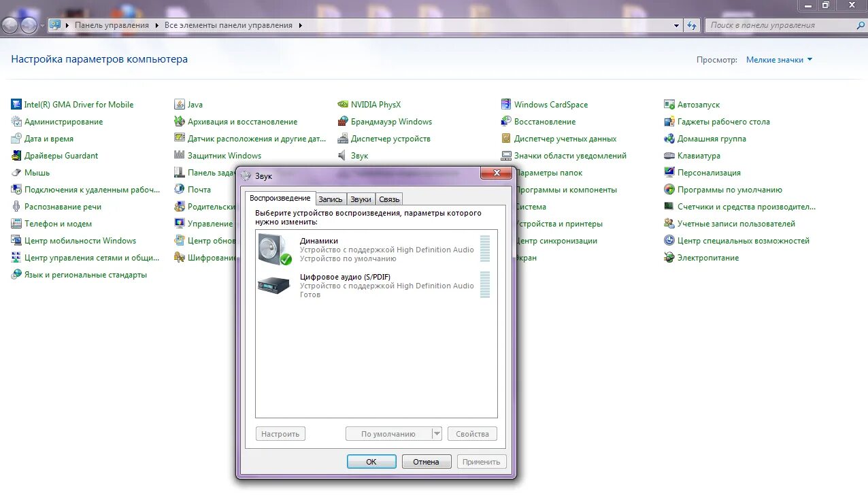868x504 pixels.
Task: Click the NVIDIA PhysX icon
Action: [x=343, y=104]
